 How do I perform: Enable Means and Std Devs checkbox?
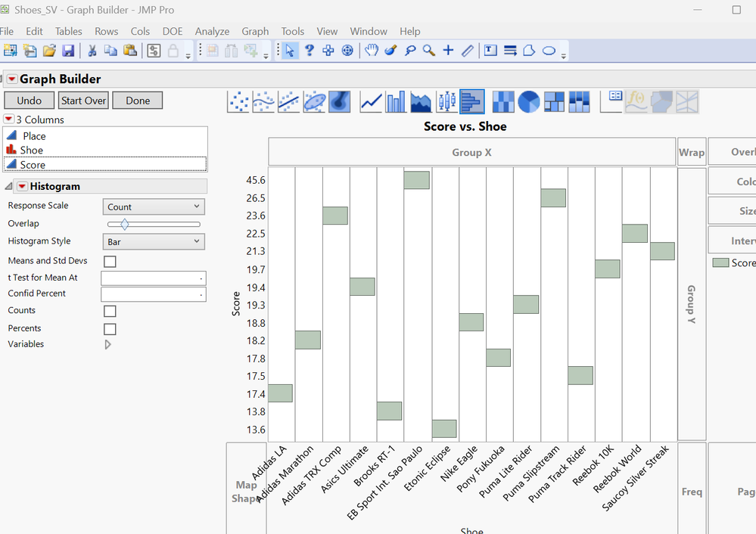tap(110, 261)
